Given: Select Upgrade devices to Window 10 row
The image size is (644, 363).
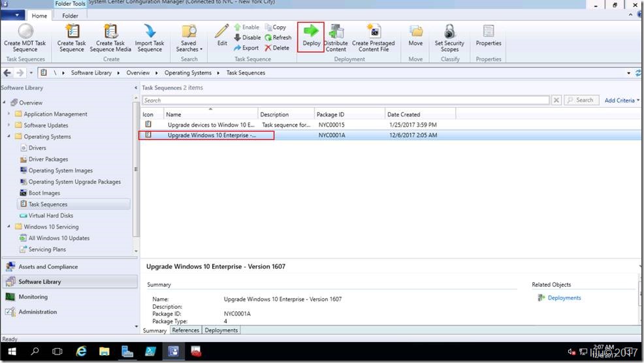Looking at the screenshot, I should pos(391,125).
